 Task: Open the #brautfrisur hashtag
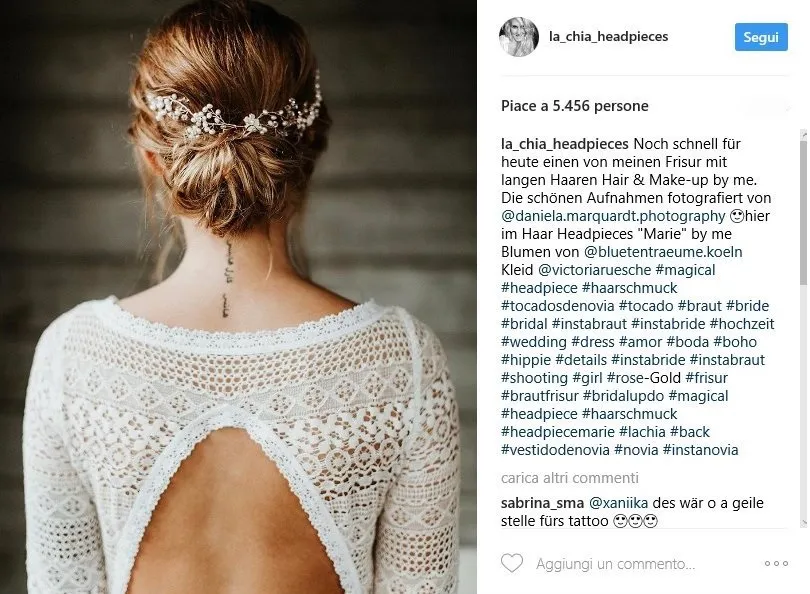click(539, 396)
